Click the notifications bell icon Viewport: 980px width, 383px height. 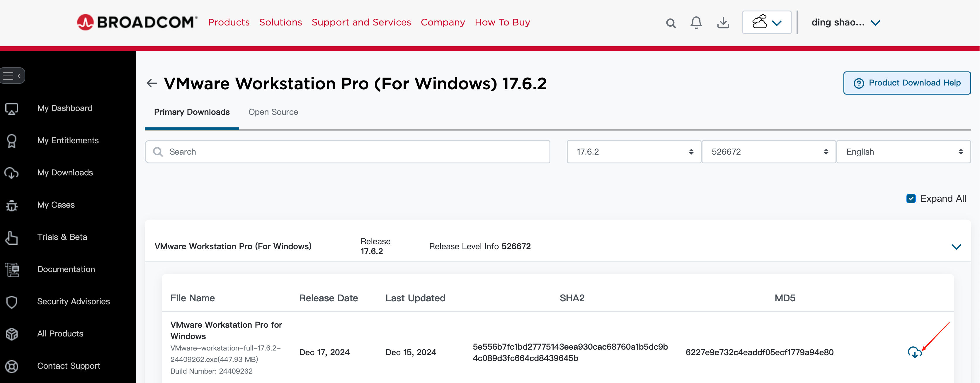(x=696, y=23)
